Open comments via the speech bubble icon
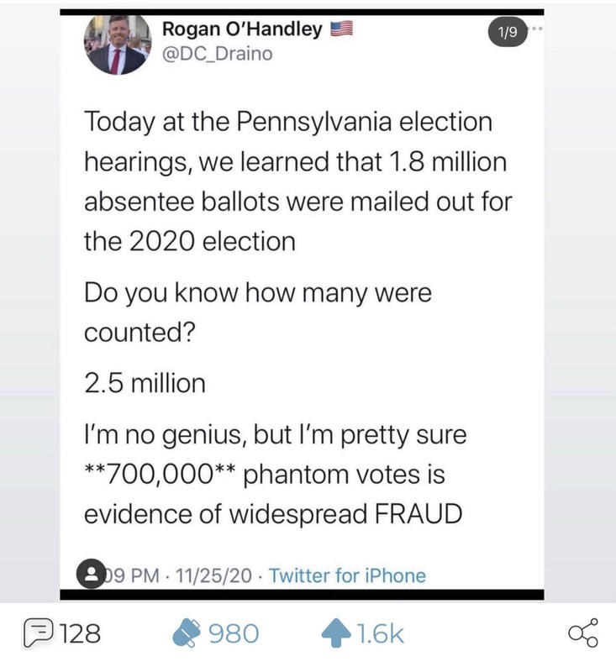616x672 pixels. point(39,633)
